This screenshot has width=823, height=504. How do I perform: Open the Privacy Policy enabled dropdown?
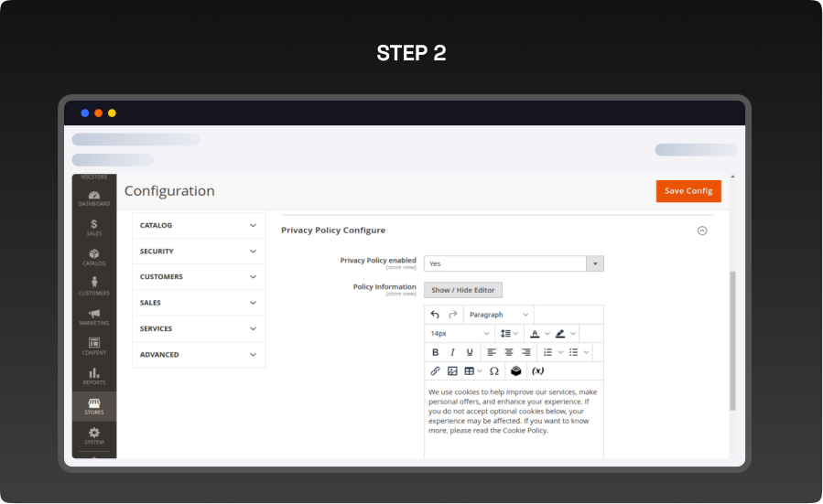click(513, 263)
